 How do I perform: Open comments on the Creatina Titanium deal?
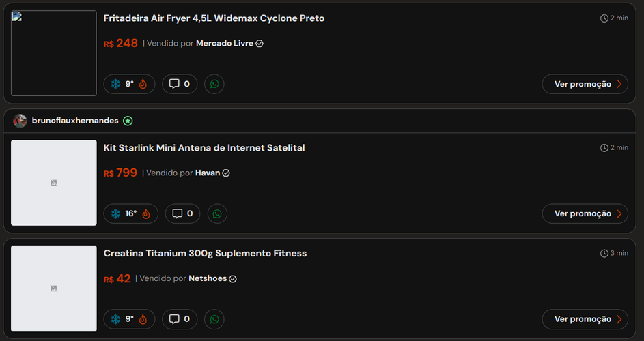click(180, 319)
